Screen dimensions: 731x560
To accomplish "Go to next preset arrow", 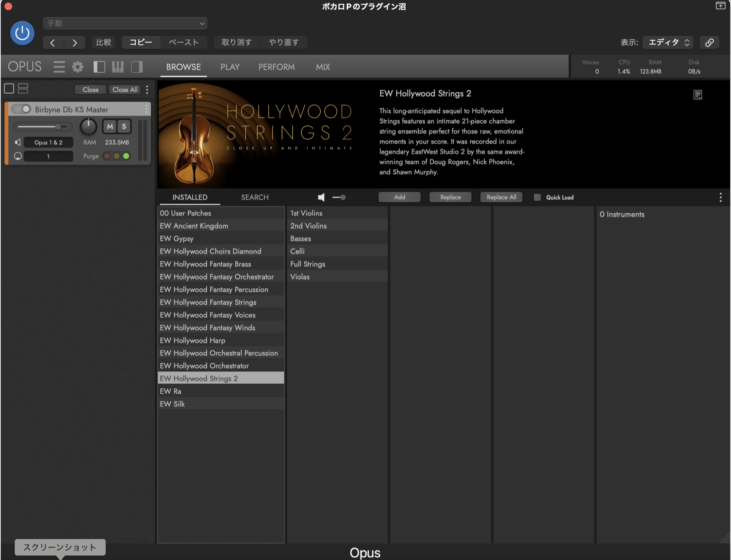I will (x=74, y=42).
